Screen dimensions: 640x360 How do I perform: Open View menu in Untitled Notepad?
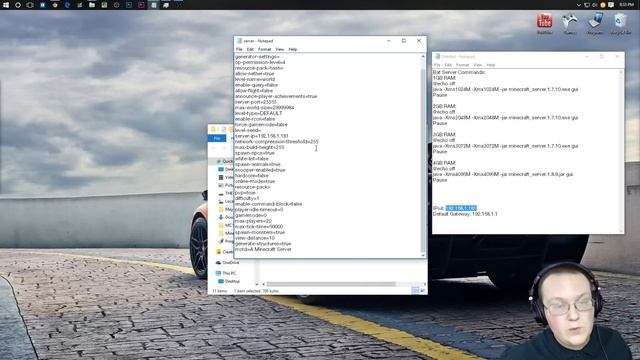tap(478, 65)
